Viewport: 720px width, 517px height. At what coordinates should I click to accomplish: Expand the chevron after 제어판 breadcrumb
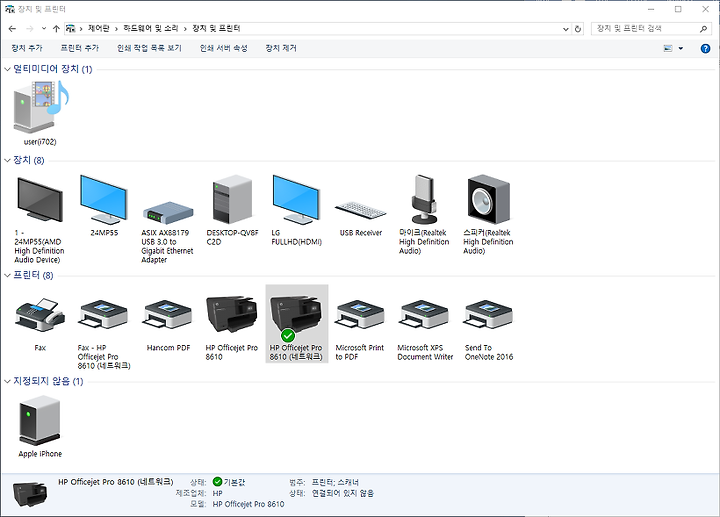tap(116, 28)
